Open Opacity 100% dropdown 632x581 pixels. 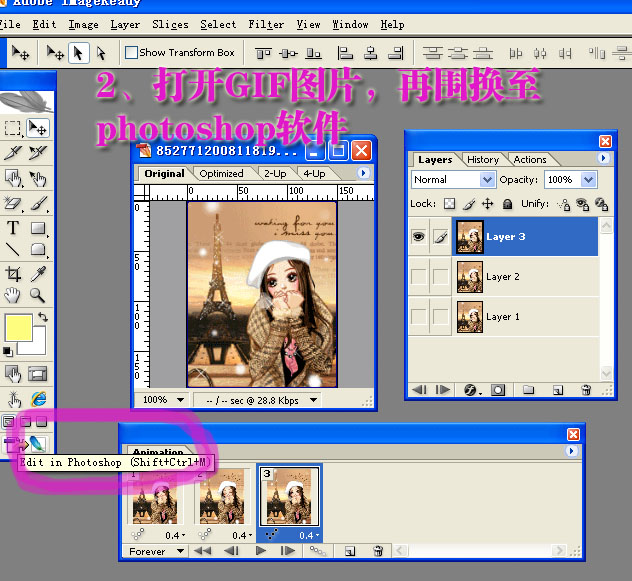pos(588,179)
